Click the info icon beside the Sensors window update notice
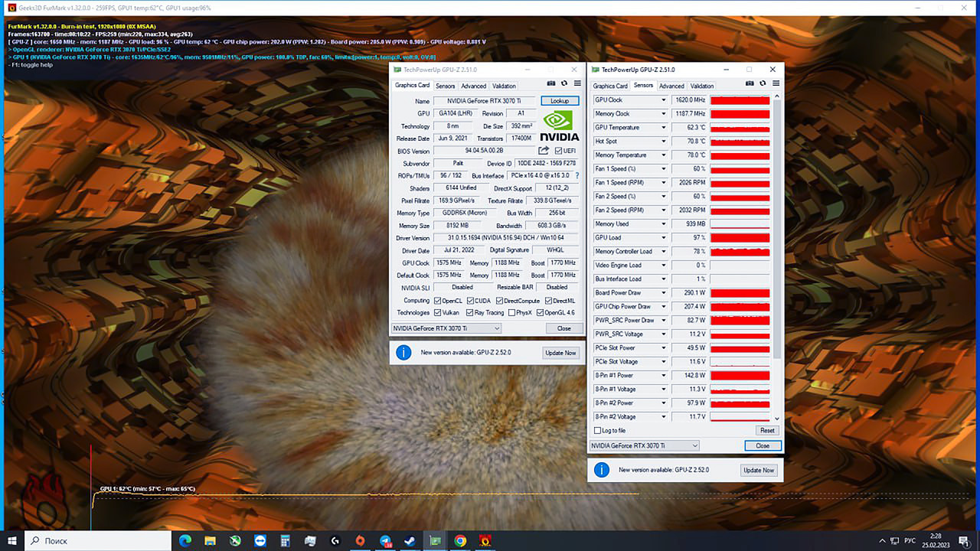This screenshot has width=980, height=551. (x=602, y=469)
